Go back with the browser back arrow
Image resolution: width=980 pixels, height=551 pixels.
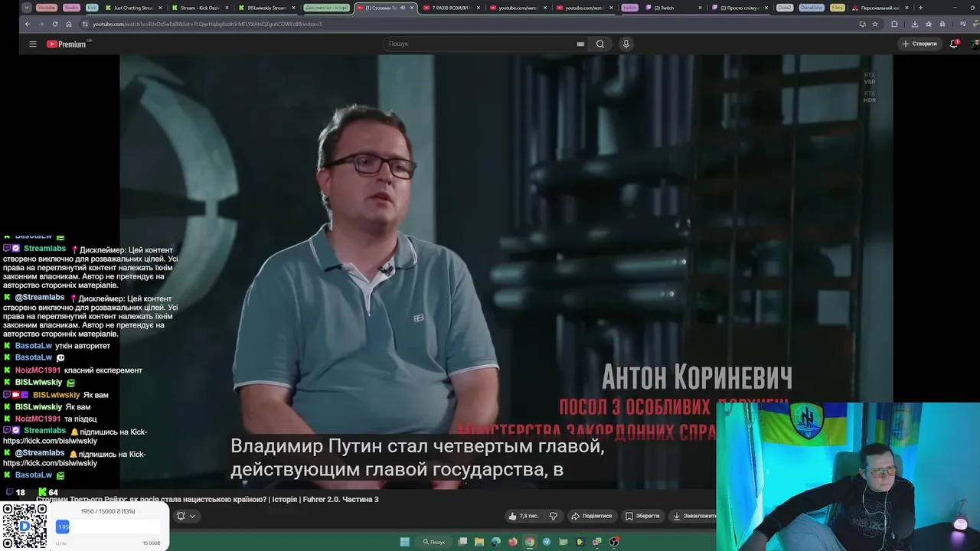[x=28, y=24]
